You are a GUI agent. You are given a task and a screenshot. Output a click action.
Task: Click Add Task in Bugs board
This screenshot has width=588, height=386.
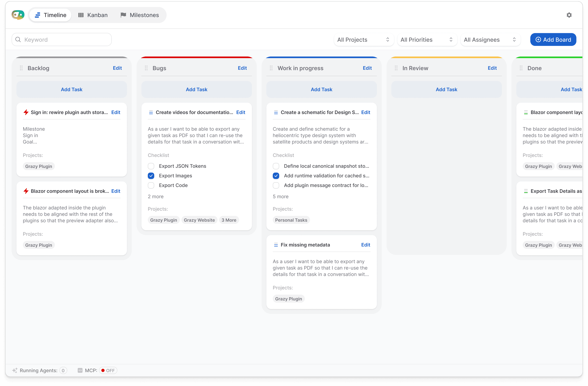[197, 90]
